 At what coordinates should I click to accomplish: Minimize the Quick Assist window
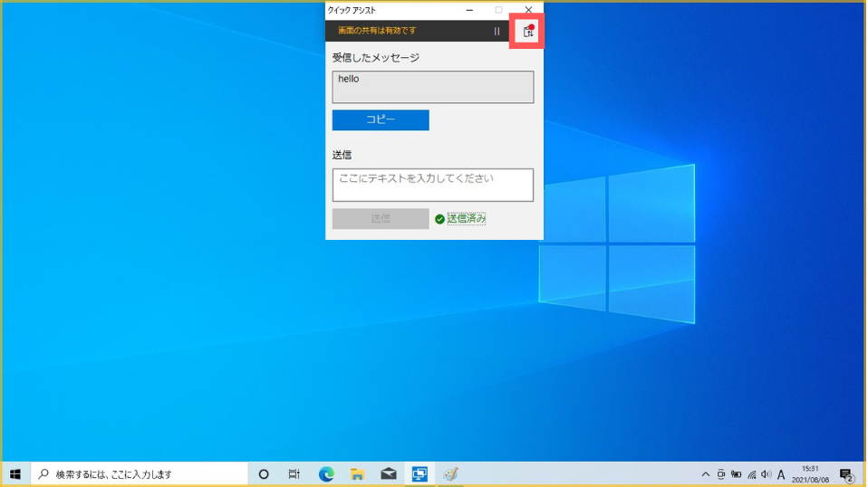tap(469, 10)
